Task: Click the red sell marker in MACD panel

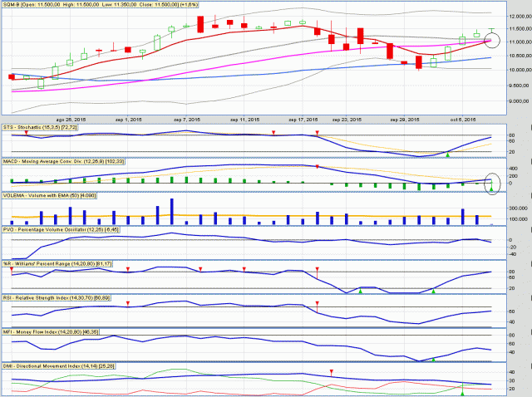Action: [x=318, y=167]
